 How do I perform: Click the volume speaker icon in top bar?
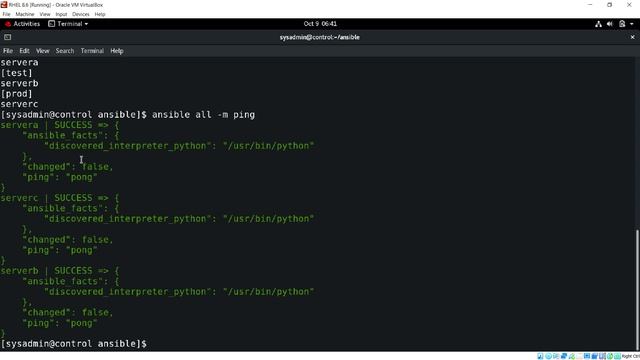click(610, 24)
